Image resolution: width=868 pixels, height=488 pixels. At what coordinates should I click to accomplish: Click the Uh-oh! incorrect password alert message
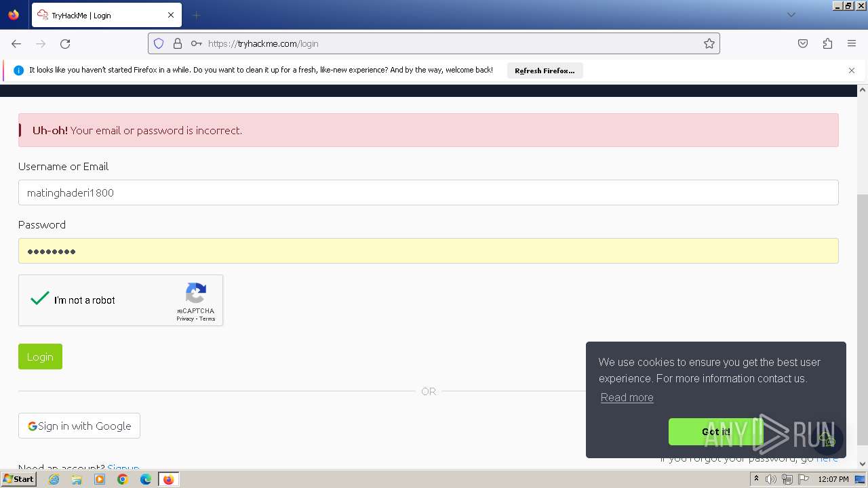click(x=429, y=130)
